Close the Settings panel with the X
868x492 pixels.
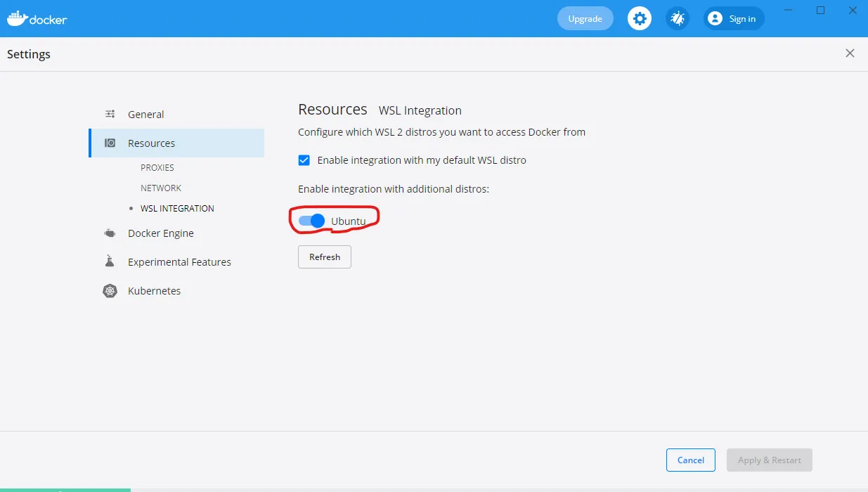point(850,53)
